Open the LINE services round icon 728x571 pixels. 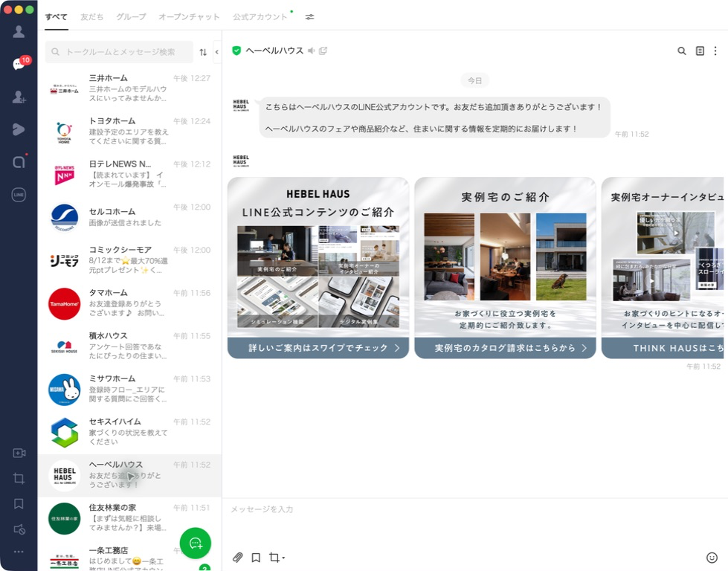[x=19, y=195]
